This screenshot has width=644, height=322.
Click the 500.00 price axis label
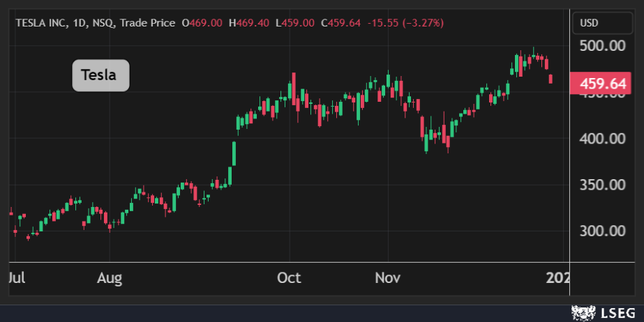(601, 46)
